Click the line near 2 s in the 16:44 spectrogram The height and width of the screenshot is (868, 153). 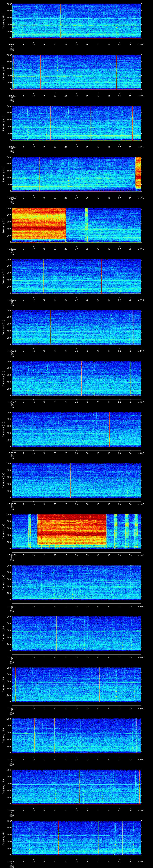(16, 685)
